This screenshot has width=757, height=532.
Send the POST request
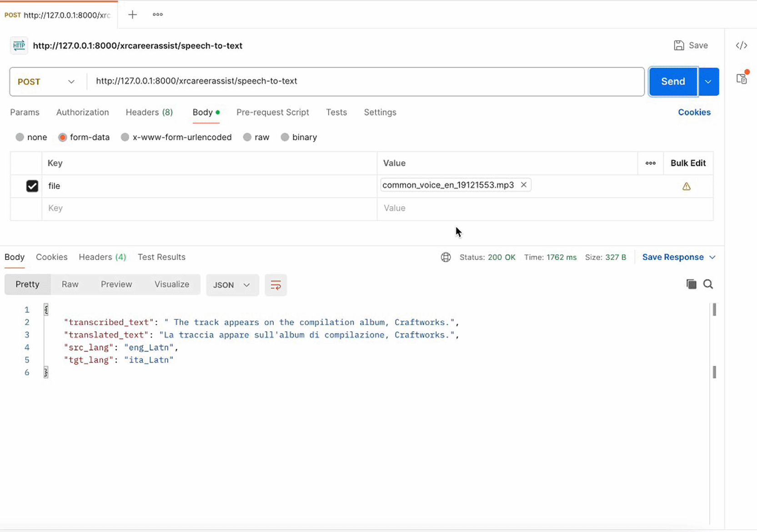[673, 82]
